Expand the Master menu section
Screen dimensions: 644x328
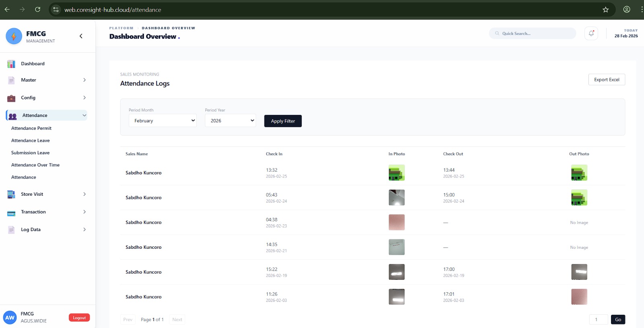click(x=84, y=80)
